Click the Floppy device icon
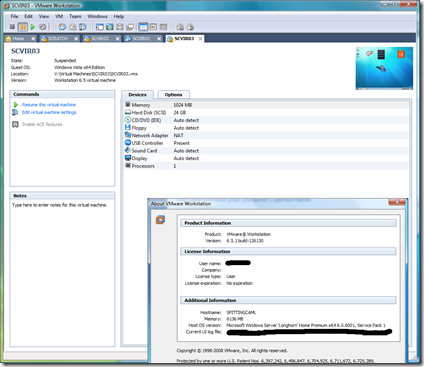 pyautogui.click(x=128, y=128)
